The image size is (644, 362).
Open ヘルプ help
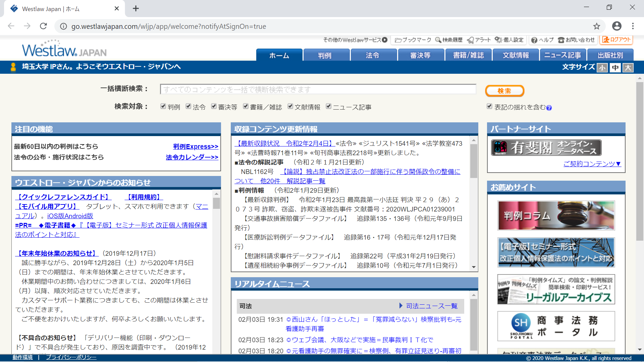click(x=542, y=40)
